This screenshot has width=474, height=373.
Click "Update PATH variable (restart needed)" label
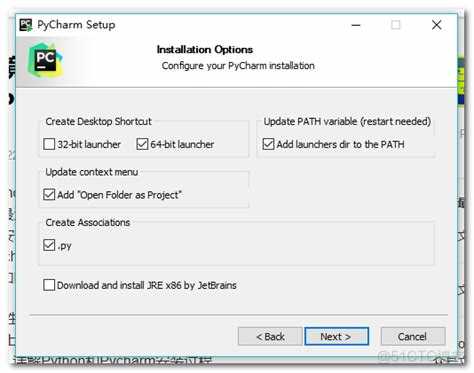click(x=347, y=121)
